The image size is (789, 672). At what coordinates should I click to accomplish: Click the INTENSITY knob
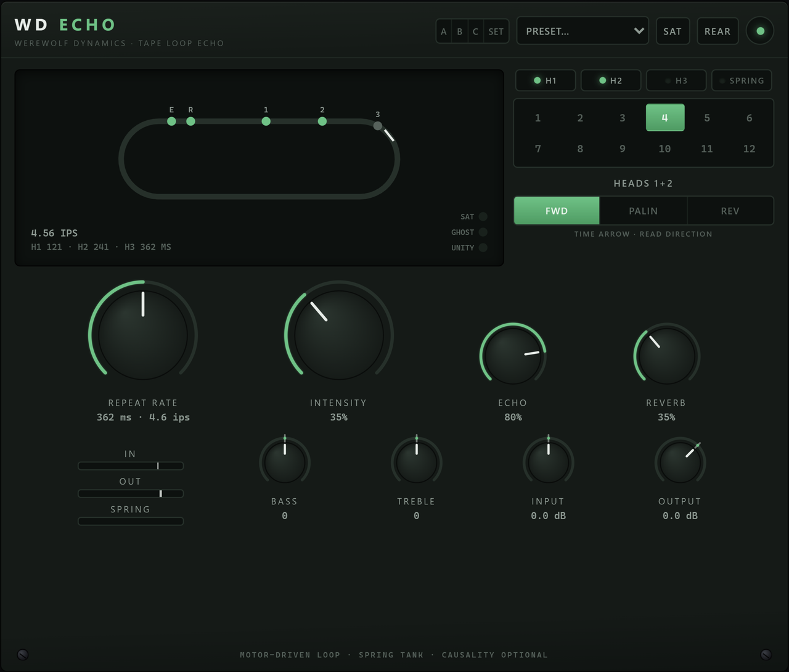point(339,335)
